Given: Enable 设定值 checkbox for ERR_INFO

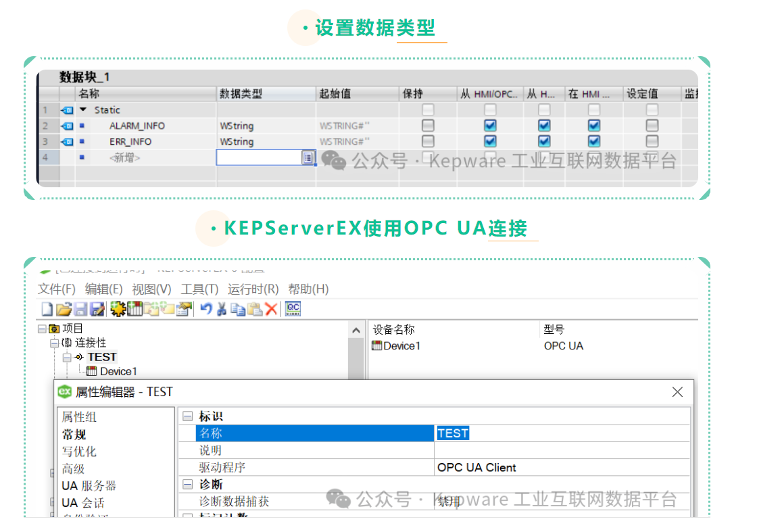Looking at the screenshot, I should tap(652, 141).
